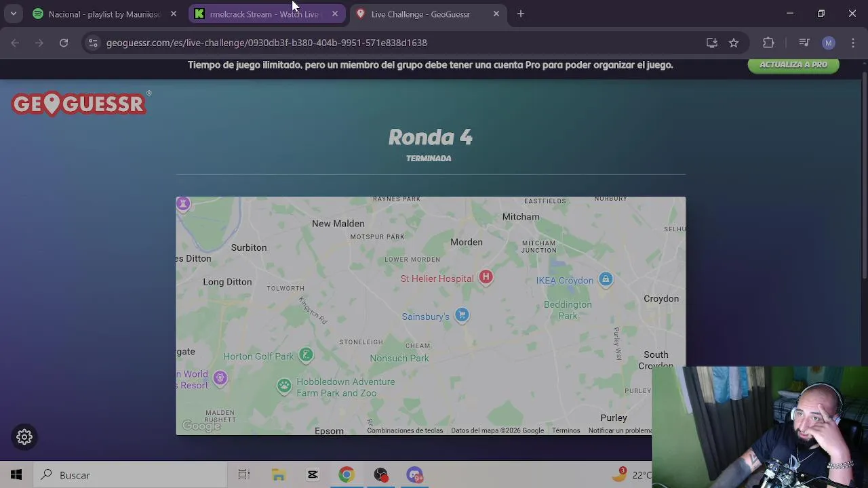Go back with browser back arrow
Viewport: 868px width, 488px height.
pyautogui.click(x=15, y=43)
